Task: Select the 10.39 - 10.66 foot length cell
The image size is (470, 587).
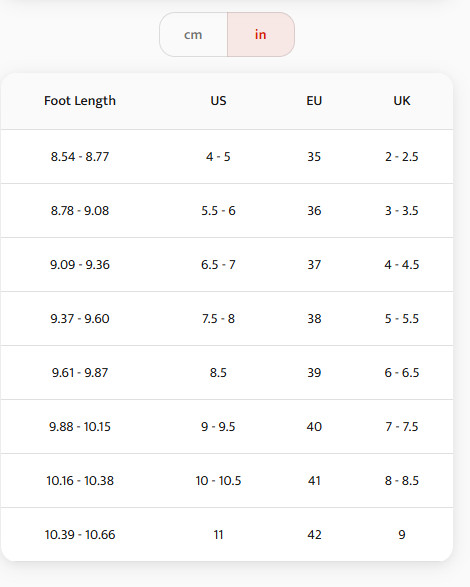Action: point(80,535)
